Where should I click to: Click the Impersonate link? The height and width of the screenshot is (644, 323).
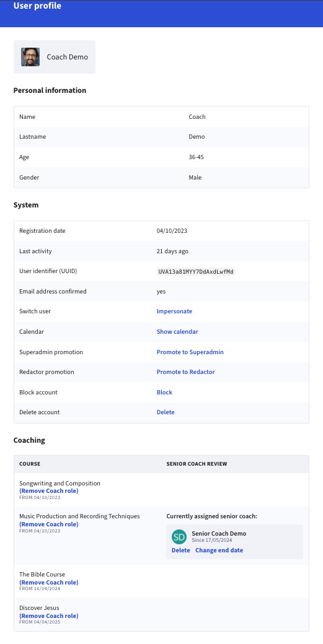(174, 311)
